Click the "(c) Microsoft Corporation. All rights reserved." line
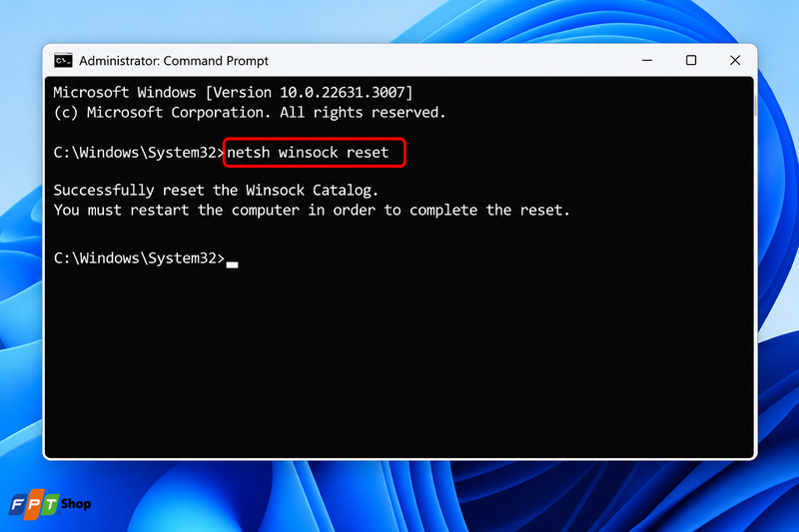The image size is (799, 532). 250,113
